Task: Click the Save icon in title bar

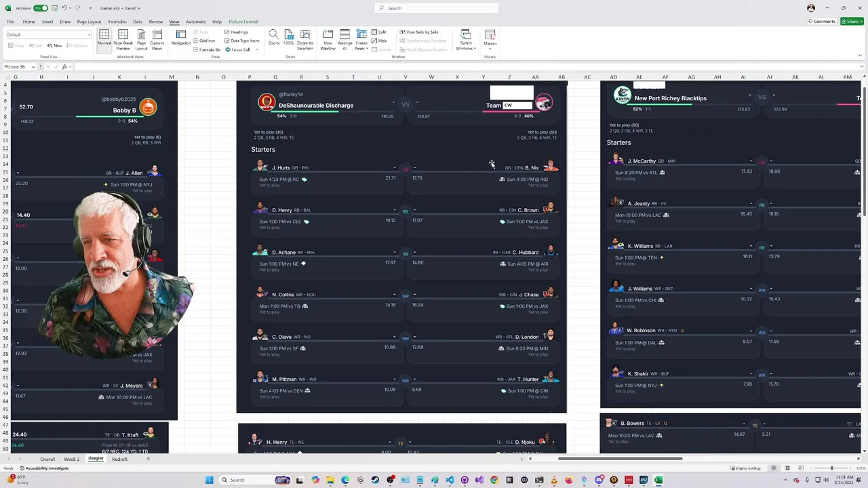Action: pos(54,8)
